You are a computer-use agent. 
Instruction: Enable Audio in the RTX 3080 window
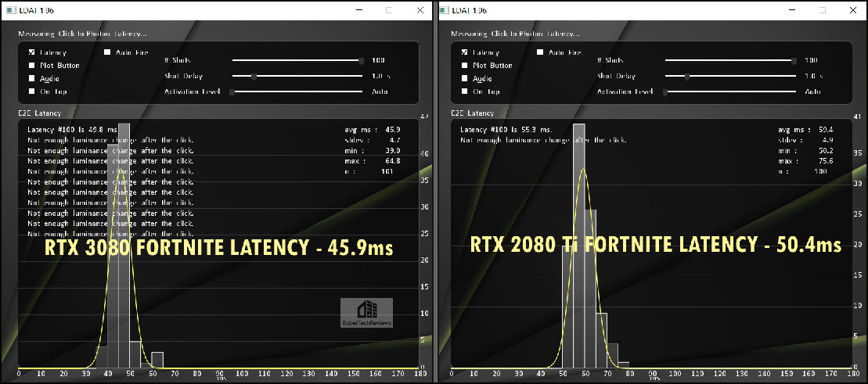coord(31,78)
